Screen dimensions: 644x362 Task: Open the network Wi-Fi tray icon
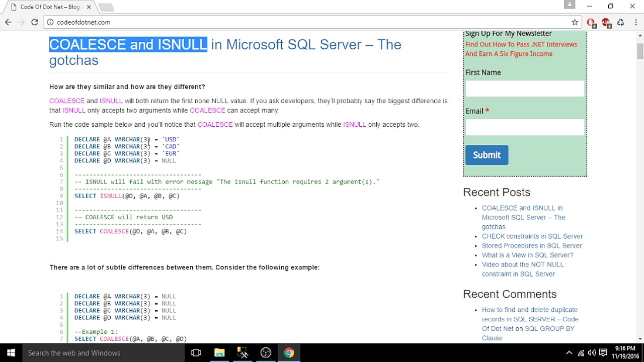pos(581,353)
